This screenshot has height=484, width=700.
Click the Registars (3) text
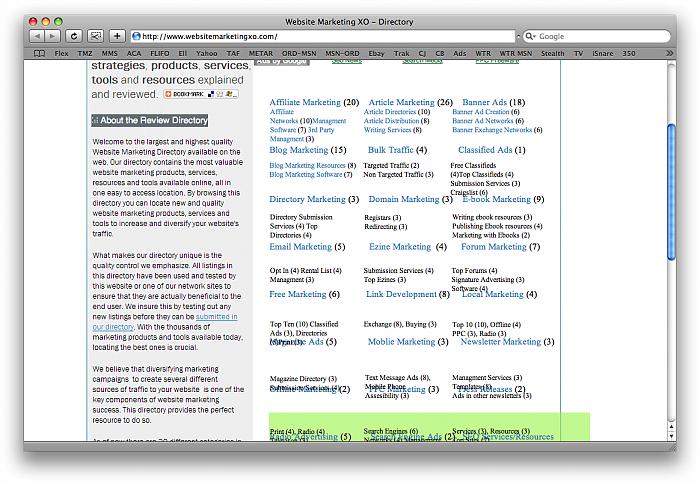[x=383, y=217]
